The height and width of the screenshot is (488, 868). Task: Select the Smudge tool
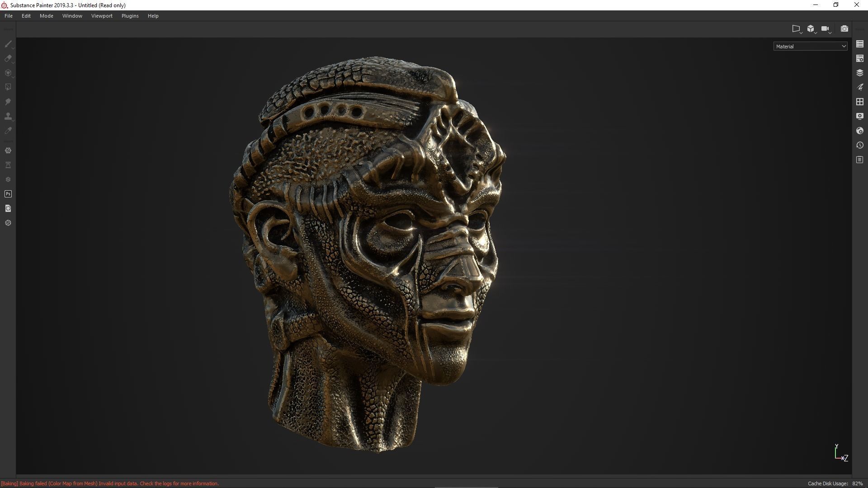8,102
